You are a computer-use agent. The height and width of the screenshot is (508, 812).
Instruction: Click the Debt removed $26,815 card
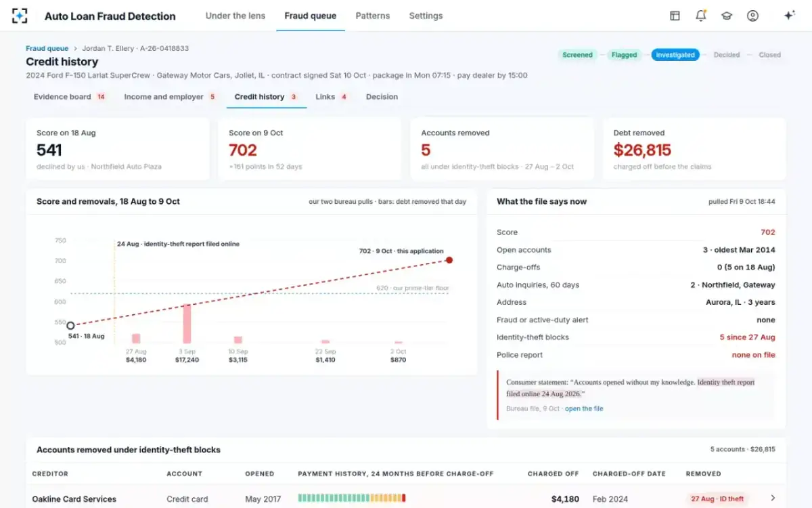click(x=694, y=149)
